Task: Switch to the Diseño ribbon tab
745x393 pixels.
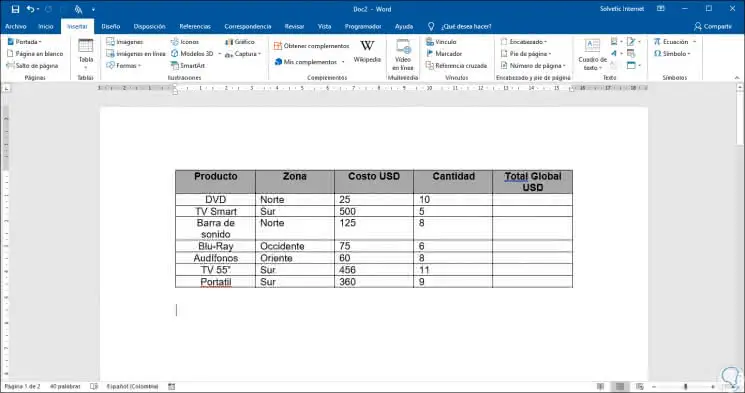Action: point(110,27)
